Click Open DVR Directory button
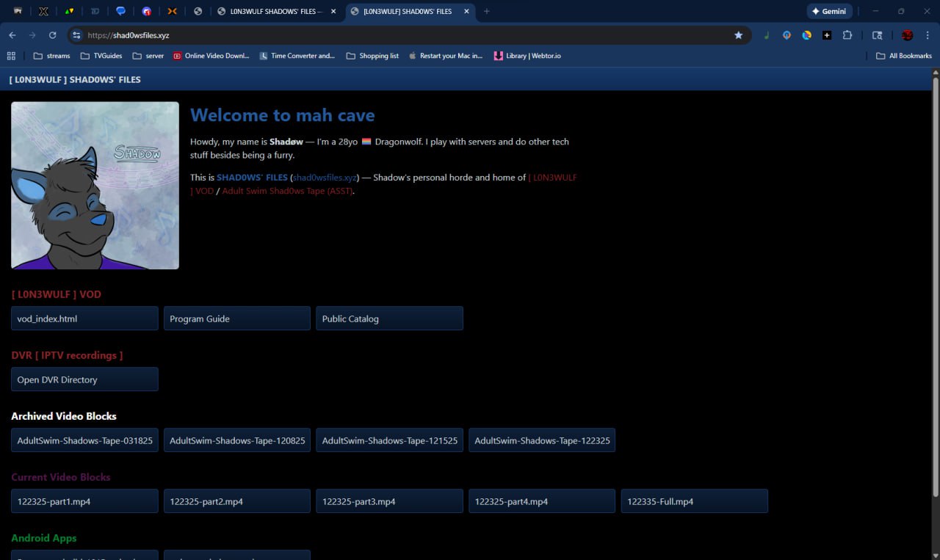Image resolution: width=940 pixels, height=560 pixels. pyautogui.click(x=84, y=379)
